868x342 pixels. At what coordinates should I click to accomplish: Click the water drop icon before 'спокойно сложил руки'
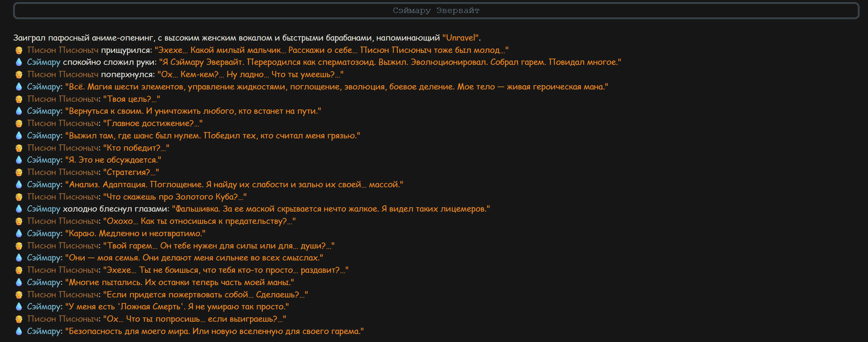coord(19,63)
